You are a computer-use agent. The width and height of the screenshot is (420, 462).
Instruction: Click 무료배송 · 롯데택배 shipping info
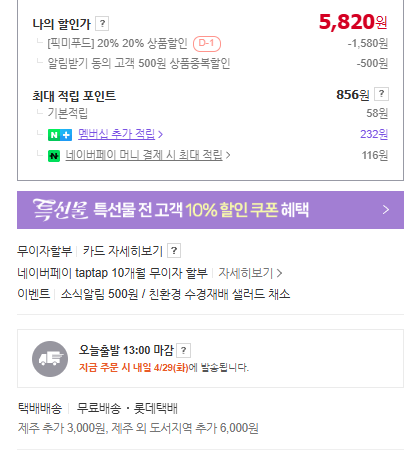click(x=127, y=408)
